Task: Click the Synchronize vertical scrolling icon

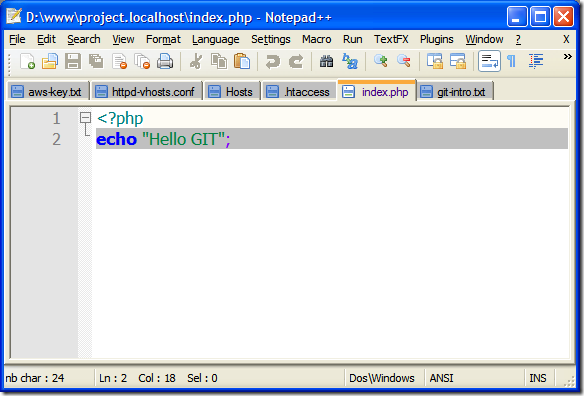Action: pos(435,61)
